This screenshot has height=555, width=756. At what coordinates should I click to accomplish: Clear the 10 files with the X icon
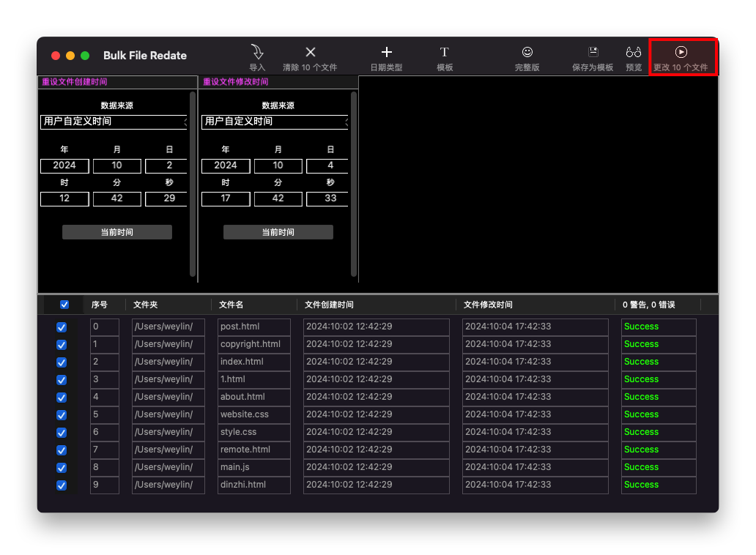[x=310, y=53]
